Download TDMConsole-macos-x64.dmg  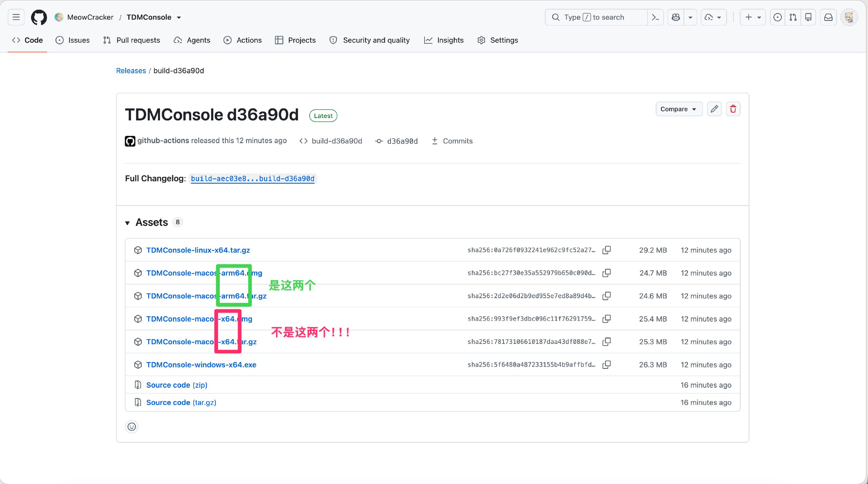pos(199,319)
